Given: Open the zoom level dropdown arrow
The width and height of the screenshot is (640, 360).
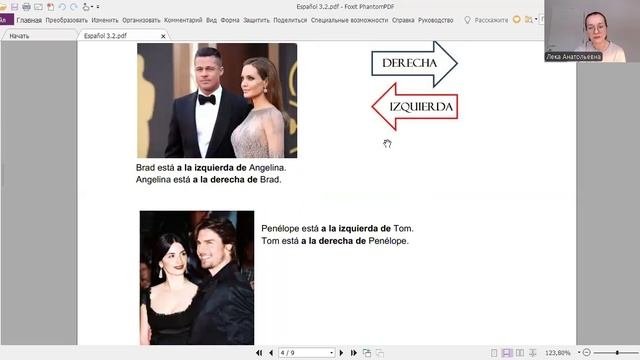Looking at the screenshot, I should [579, 353].
